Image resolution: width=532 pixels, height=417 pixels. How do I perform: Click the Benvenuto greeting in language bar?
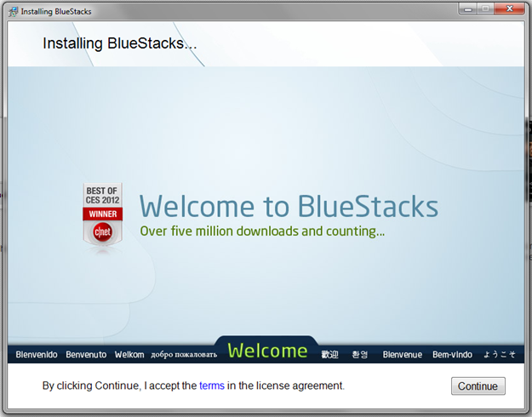[x=86, y=354]
